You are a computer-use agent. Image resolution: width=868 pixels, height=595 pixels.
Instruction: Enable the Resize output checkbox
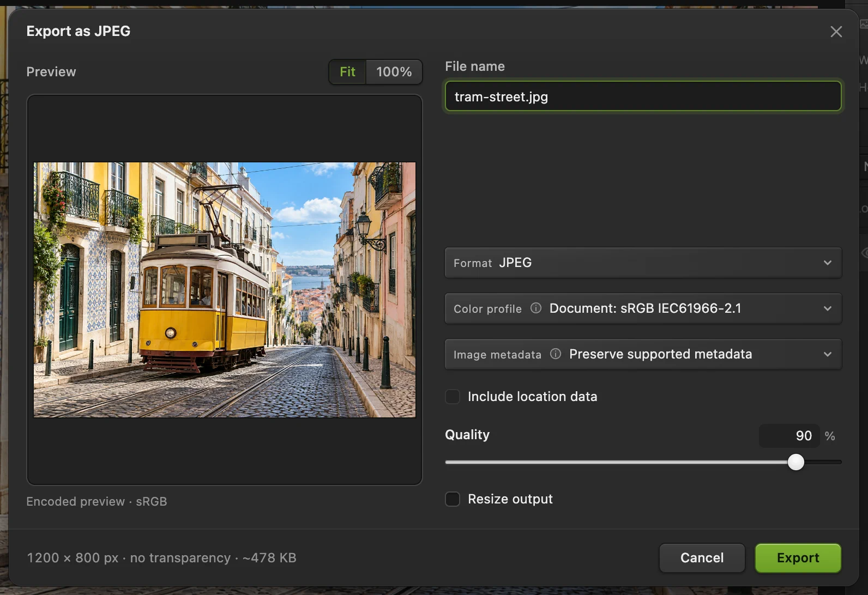click(x=453, y=499)
